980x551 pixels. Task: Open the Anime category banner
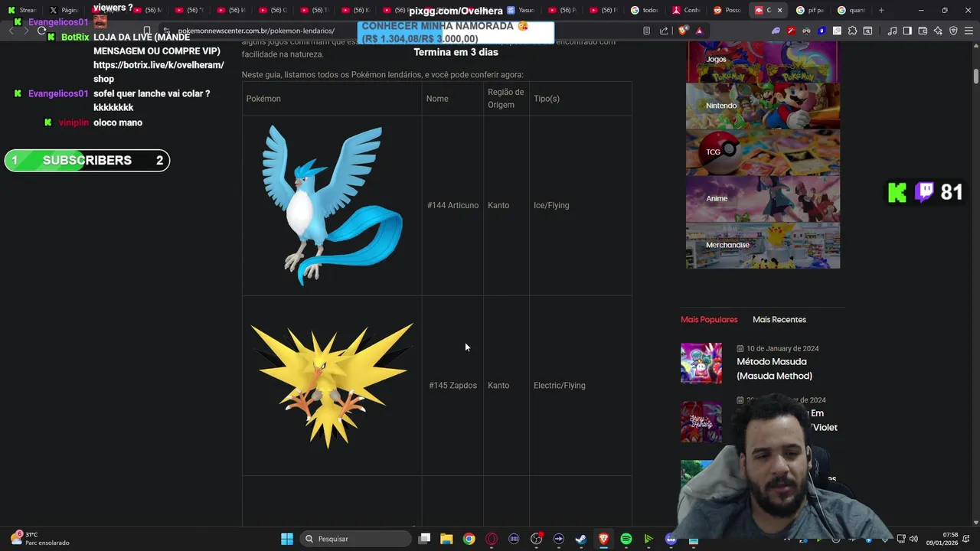pyautogui.click(x=763, y=199)
